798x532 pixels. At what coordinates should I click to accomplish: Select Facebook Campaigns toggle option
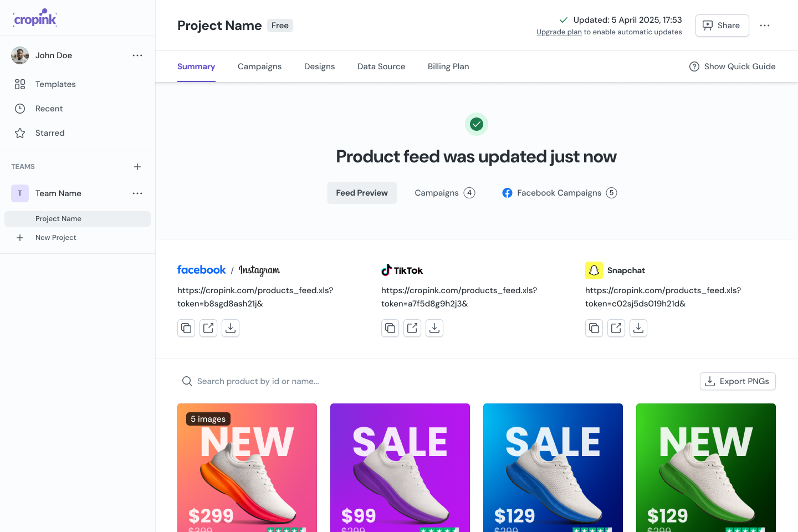(560, 193)
